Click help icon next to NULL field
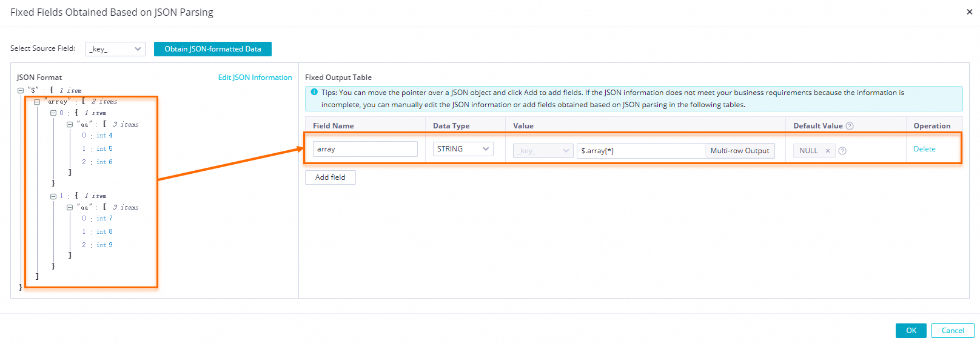 coord(842,151)
